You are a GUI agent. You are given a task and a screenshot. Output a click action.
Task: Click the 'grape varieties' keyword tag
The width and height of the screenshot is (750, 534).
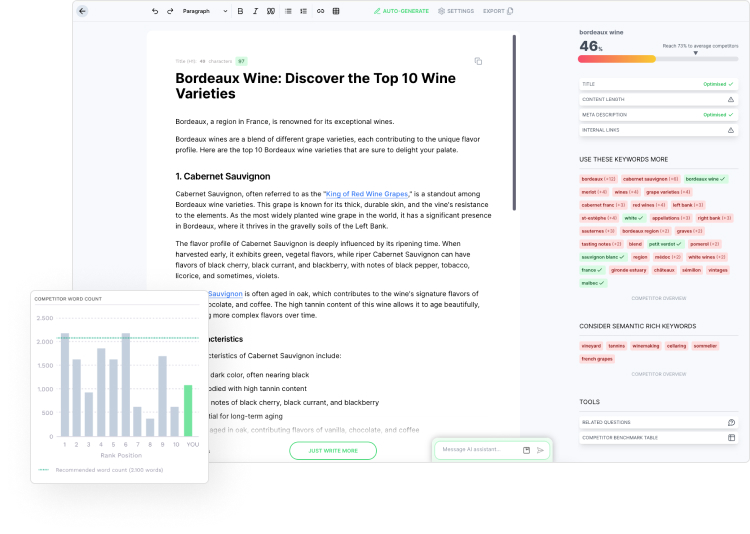pyautogui.click(x=668, y=192)
